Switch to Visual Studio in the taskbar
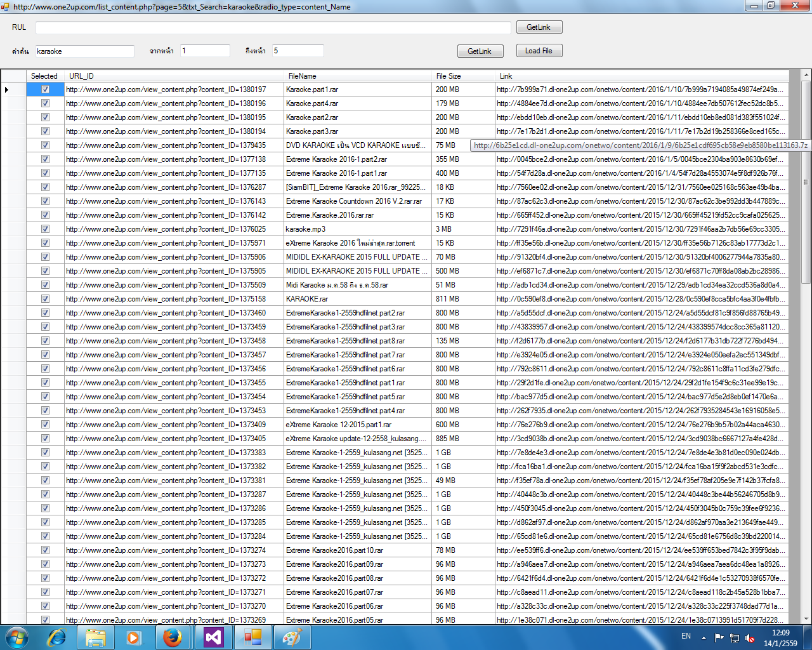The width and height of the screenshot is (812, 650). tap(214, 637)
